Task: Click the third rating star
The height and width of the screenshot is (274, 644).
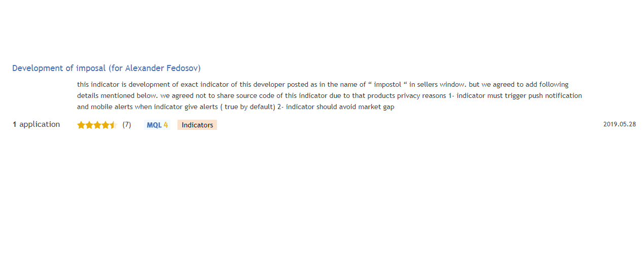Action: pyautogui.click(x=97, y=125)
